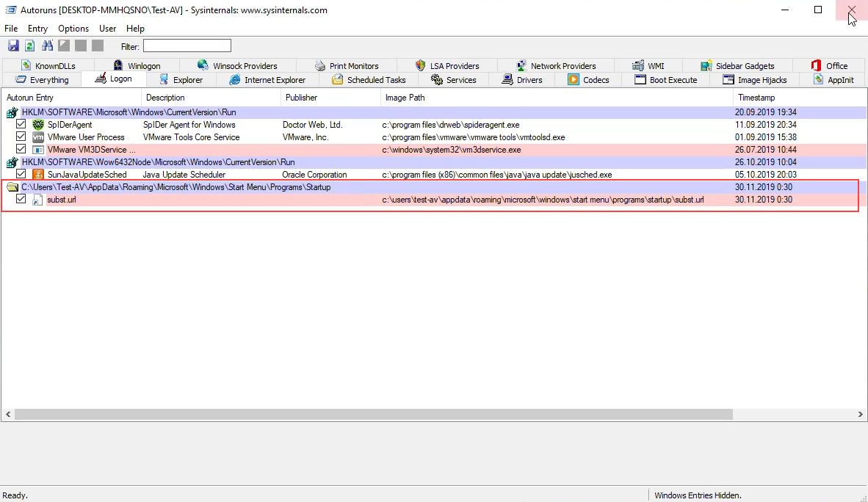Viewport: 868px width, 502px height.
Task: Select the jusched.exe image path text
Action: (497, 175)
